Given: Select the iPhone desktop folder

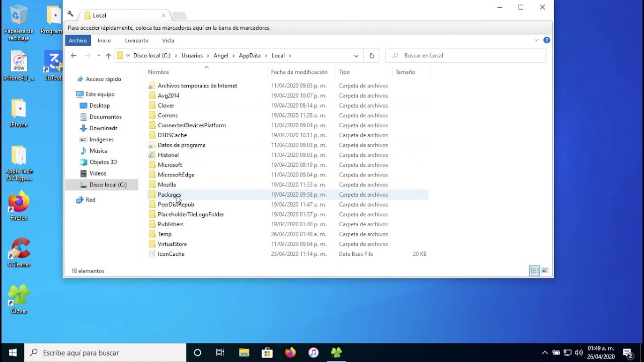Looking at the screenshot, I should point(19,113).
